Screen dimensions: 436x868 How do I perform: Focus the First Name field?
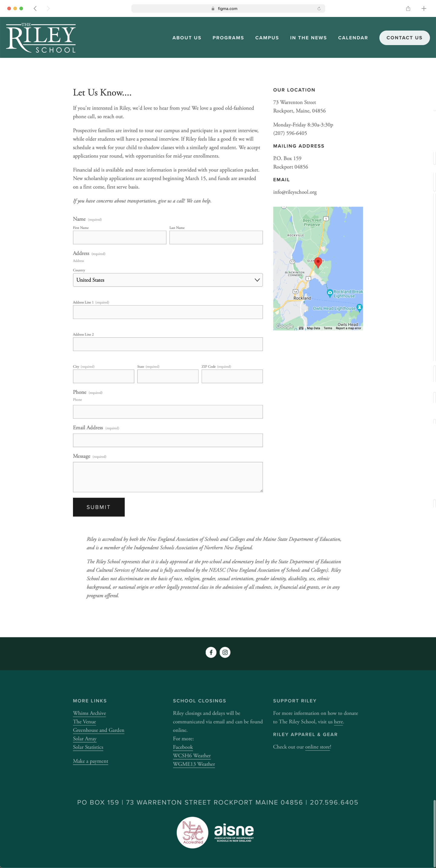click(120, 237)
